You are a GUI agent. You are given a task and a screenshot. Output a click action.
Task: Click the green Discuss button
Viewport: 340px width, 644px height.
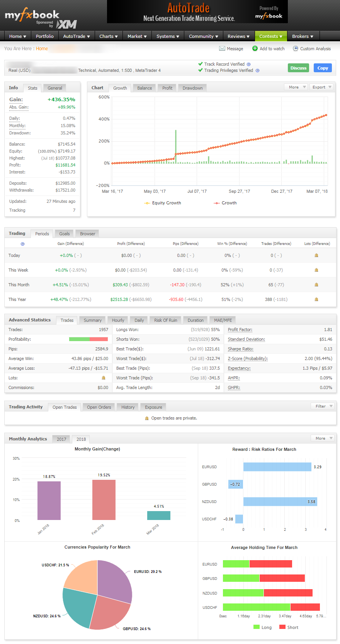[298, 68]
